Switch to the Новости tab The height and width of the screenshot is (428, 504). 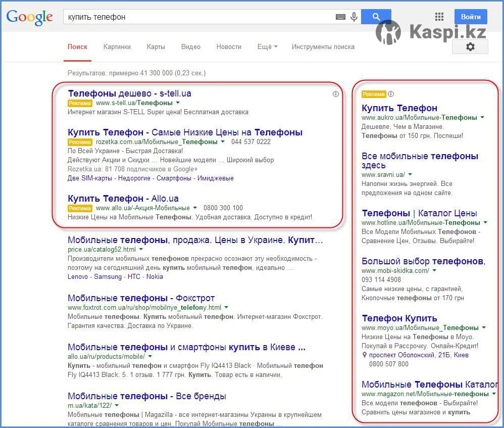coord(229,46)
